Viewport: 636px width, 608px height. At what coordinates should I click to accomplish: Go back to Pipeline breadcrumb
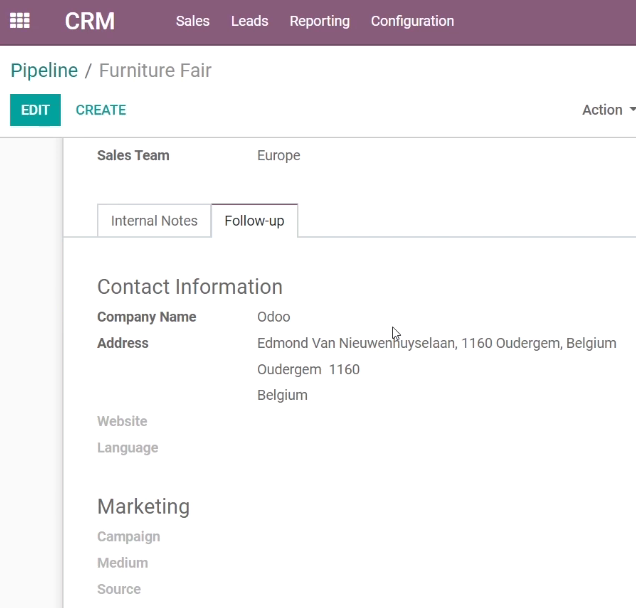coord(44,70)
